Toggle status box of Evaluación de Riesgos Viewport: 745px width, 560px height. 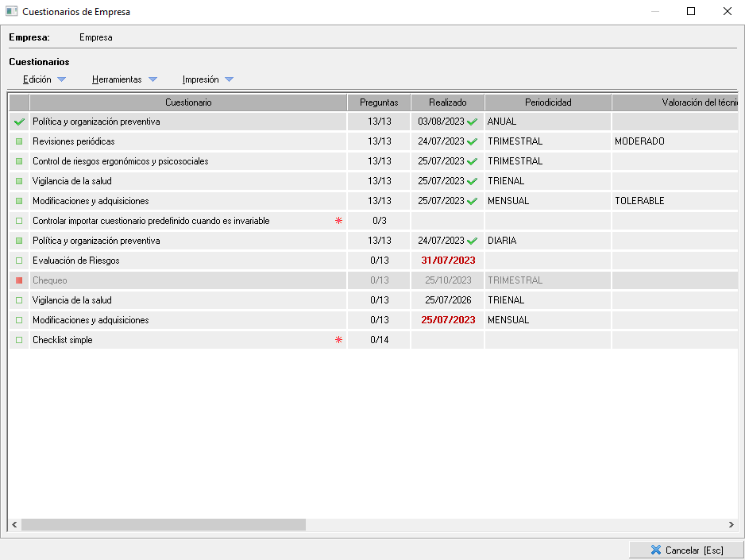[19, 261]
